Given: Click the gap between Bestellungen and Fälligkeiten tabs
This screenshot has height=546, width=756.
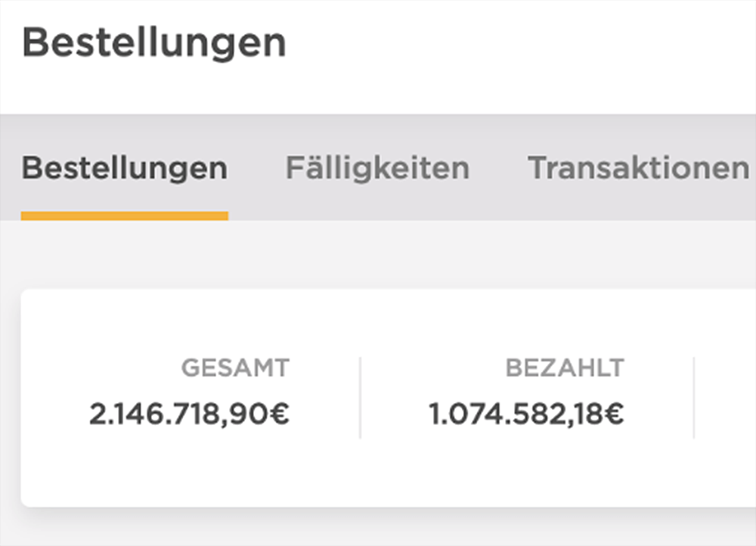Looking at the screenshot, I should point(256,168).
